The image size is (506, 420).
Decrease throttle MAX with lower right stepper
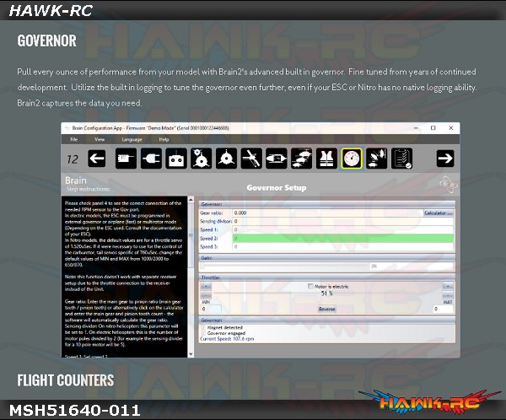tap(448, 295)
